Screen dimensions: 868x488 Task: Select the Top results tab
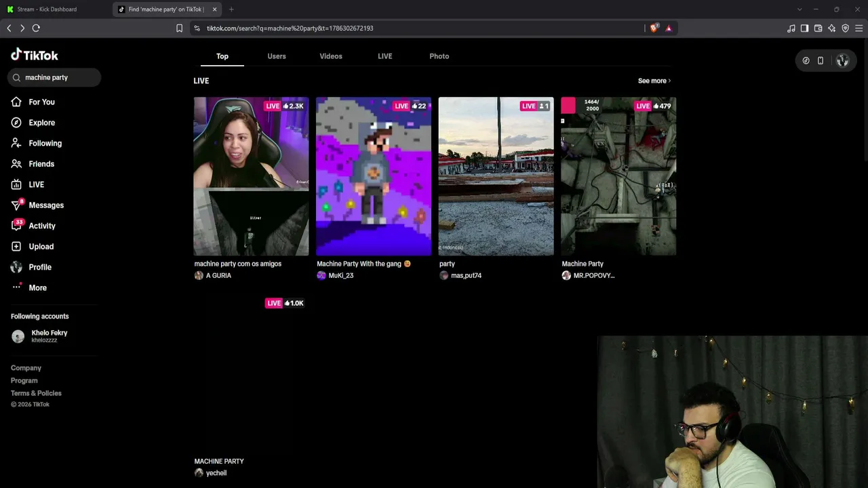222,56
